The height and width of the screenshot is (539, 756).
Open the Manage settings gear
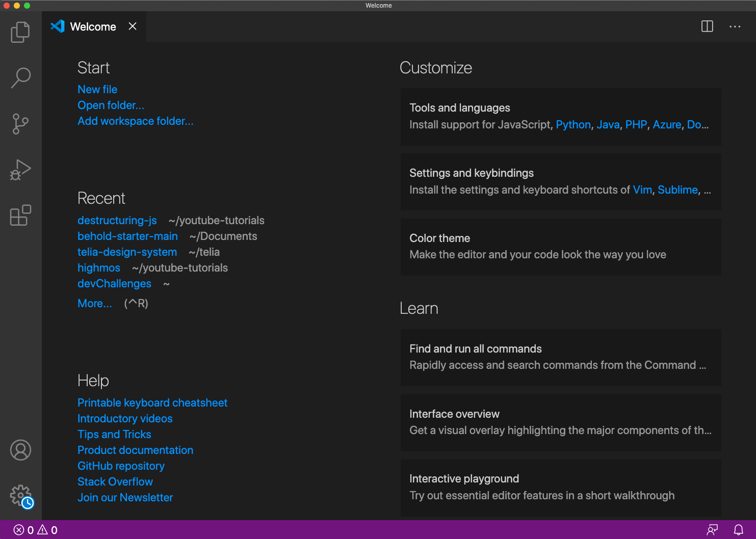point(20,495)
